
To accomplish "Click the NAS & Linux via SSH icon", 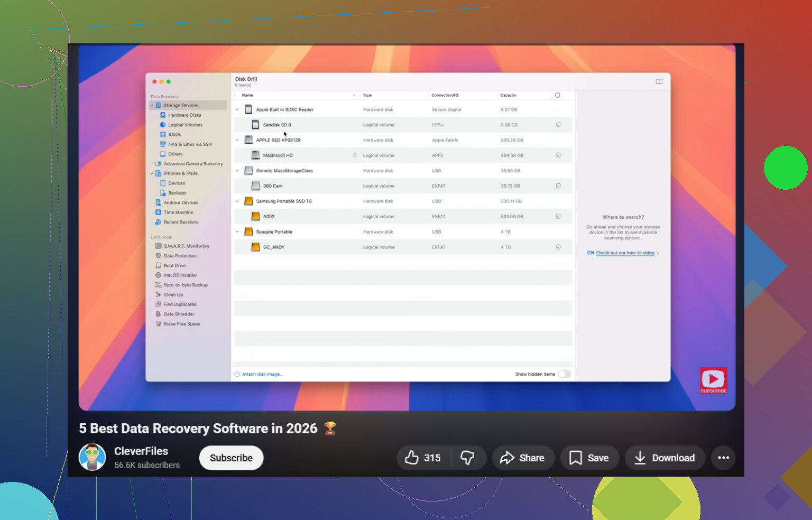I will pos(163,144).
